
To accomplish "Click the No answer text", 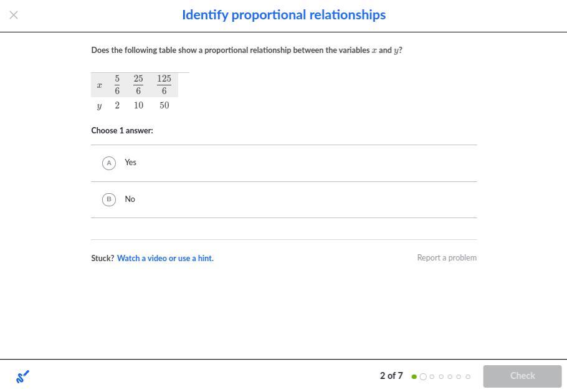I will coord(130,199).
